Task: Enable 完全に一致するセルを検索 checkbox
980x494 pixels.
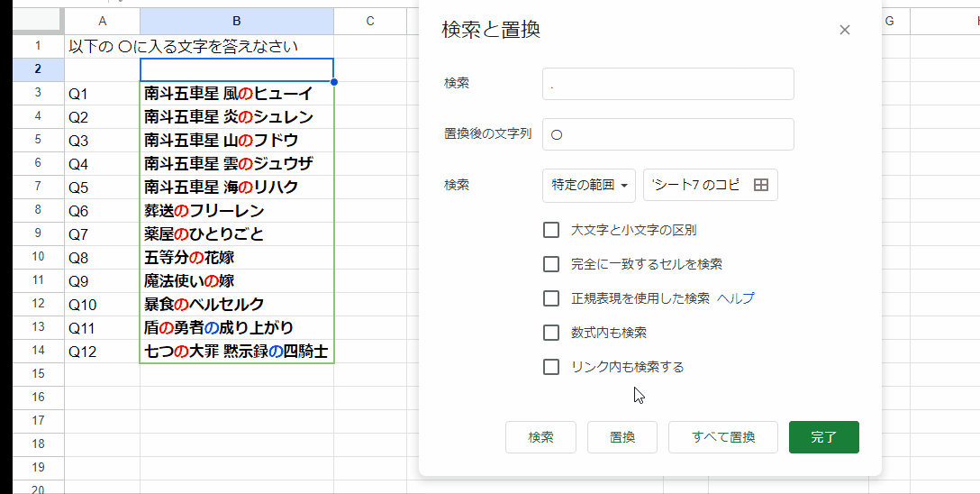Action: tap(550, 264)
